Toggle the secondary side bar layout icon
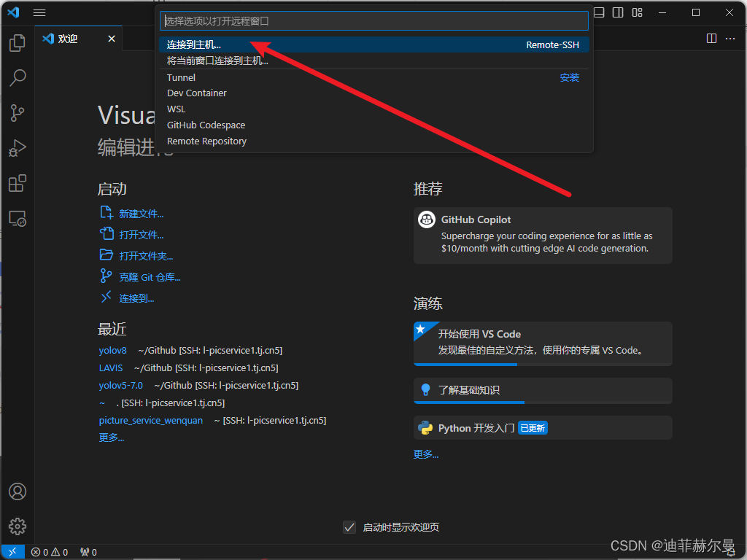747x560 pixels. (618, 13)
